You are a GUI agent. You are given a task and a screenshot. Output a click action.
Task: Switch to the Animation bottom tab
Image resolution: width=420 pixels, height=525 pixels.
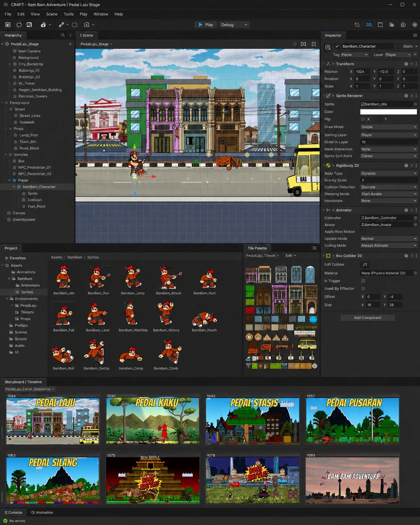[42, 513]
